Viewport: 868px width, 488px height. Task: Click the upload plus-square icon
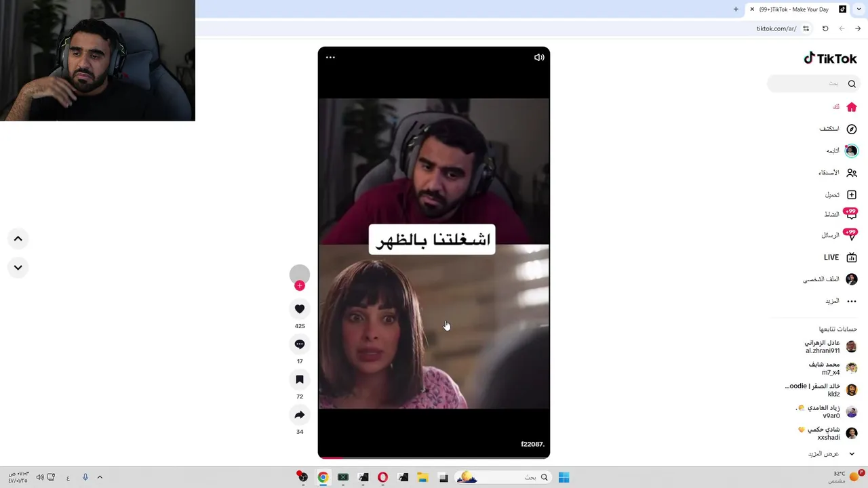point(852,195)
